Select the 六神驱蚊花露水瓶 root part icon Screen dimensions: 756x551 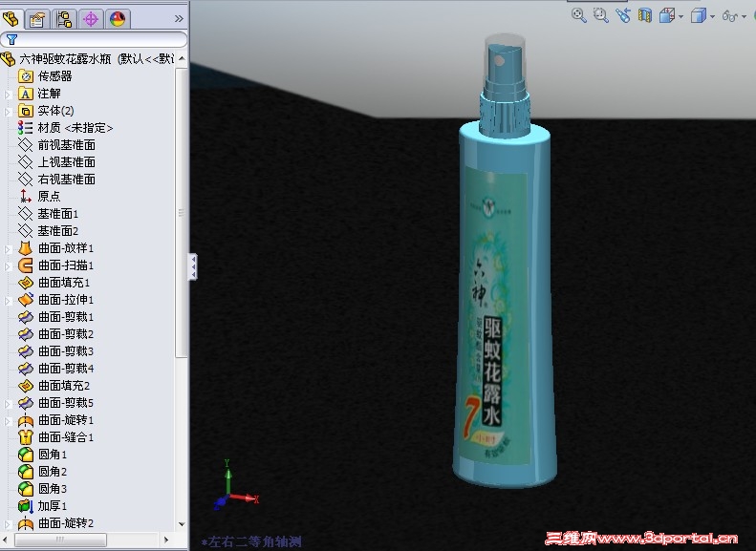tap(9, 59)
